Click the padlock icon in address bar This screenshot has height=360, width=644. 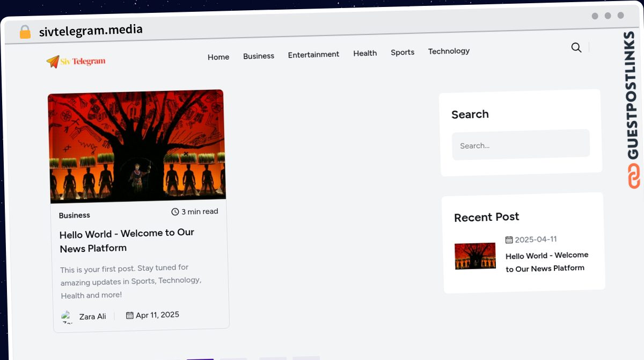[x=25, y=32]
